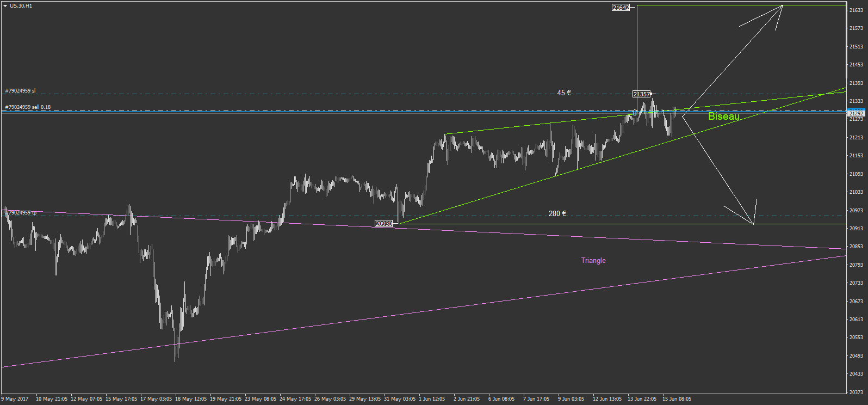Click the 1 Jun 12:05 time axis label

coord(432,399)
